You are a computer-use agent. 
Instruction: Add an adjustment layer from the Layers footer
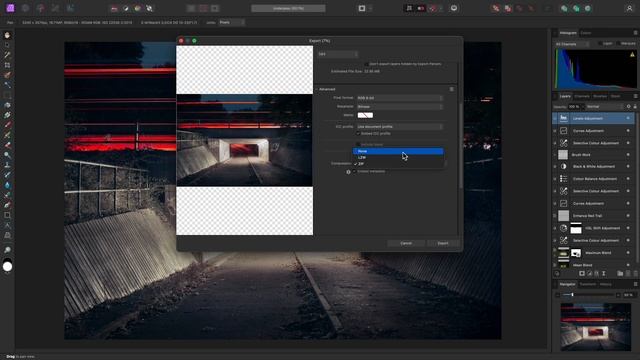(589, 273)
